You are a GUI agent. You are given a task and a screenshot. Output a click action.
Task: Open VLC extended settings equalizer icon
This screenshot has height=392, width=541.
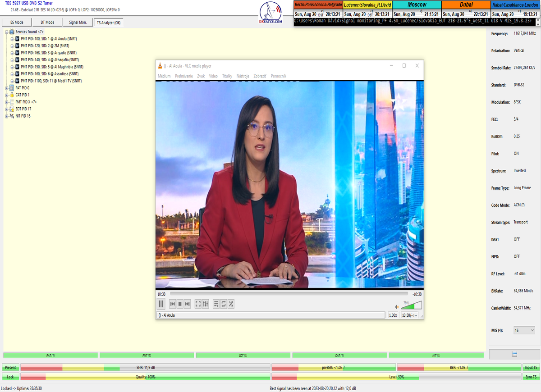206,304
